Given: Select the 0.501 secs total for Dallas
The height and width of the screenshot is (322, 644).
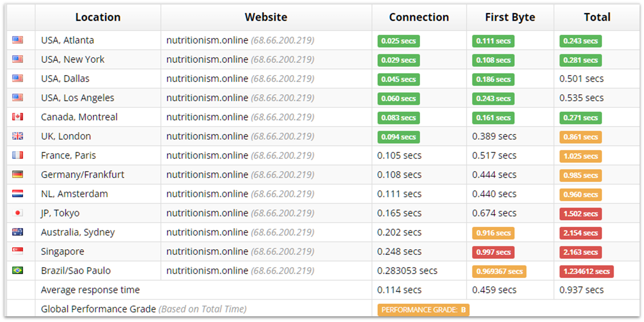Looking at the screenshot, I should pos(581,79).
